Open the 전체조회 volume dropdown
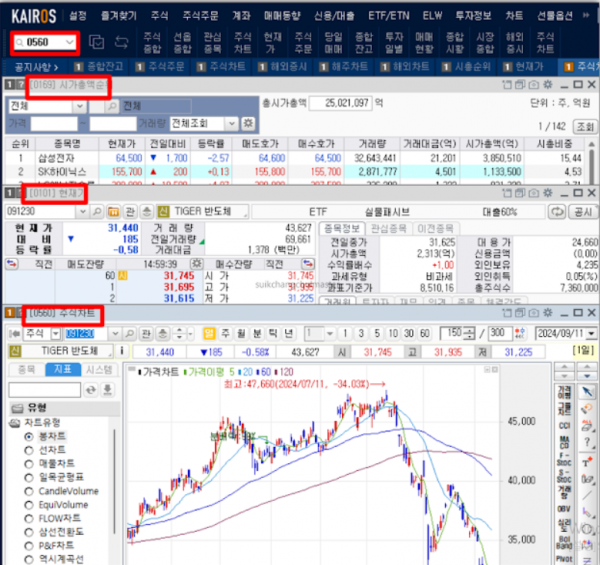 tap(231, 123)
